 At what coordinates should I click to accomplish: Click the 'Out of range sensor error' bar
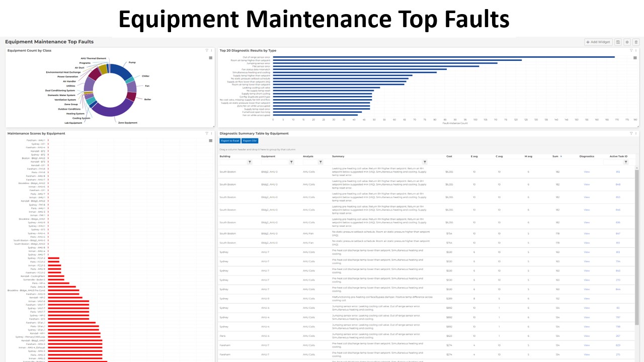point(444,57)
